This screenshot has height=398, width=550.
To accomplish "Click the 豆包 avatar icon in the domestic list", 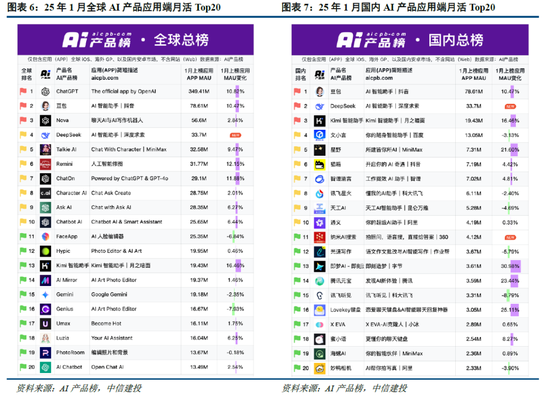I will [320, 92].
